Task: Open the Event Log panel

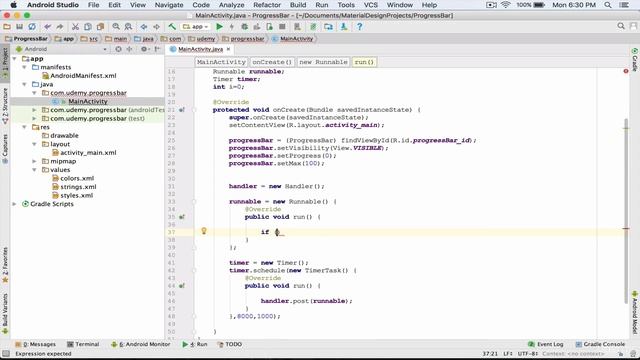Action: (x=546, y=344)
